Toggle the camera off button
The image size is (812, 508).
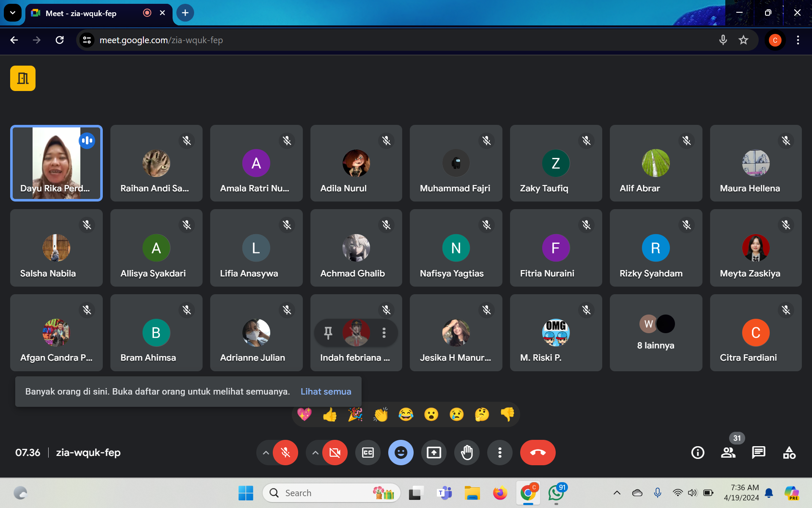pos(335,453)
